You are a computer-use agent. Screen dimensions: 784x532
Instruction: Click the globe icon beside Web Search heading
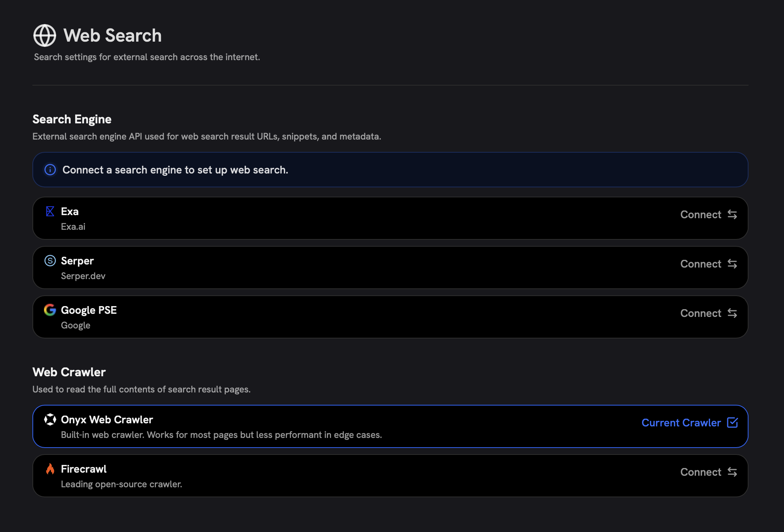(45, 36)
